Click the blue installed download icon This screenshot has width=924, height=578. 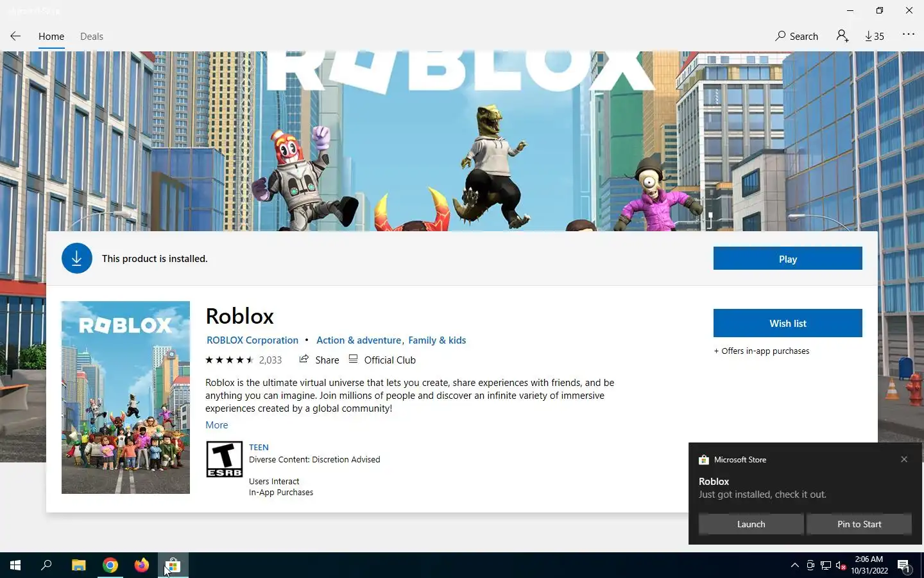coord(77,258)
